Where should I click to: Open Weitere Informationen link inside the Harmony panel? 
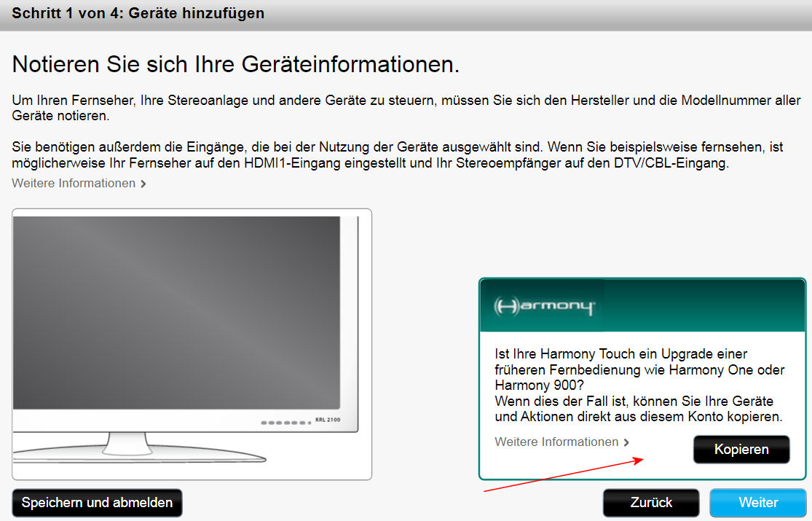(x=556, y=442)
